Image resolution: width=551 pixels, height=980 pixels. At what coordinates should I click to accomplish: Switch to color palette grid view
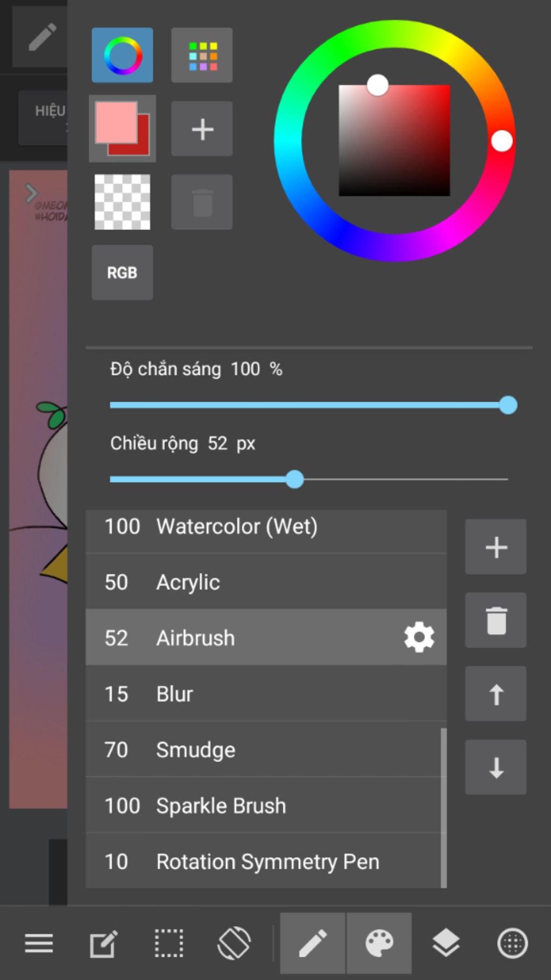202,55
